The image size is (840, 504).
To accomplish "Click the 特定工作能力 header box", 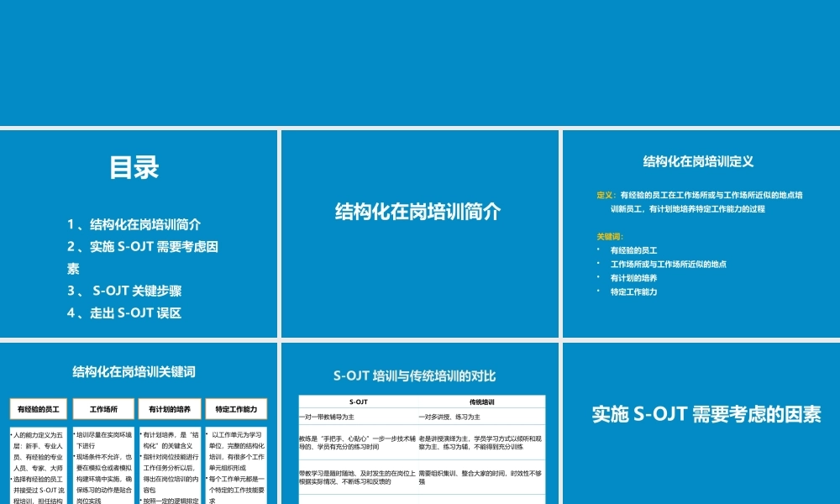I will (236, 409).
